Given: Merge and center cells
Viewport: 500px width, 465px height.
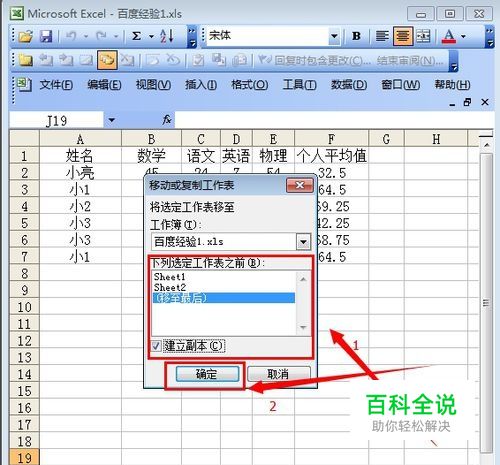Looking at the screenshot, I should (x=423, y=36).
